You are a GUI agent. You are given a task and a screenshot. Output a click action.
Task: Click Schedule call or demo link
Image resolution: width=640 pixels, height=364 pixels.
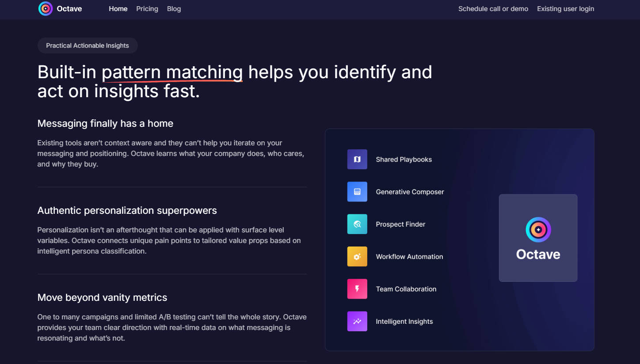493,9
